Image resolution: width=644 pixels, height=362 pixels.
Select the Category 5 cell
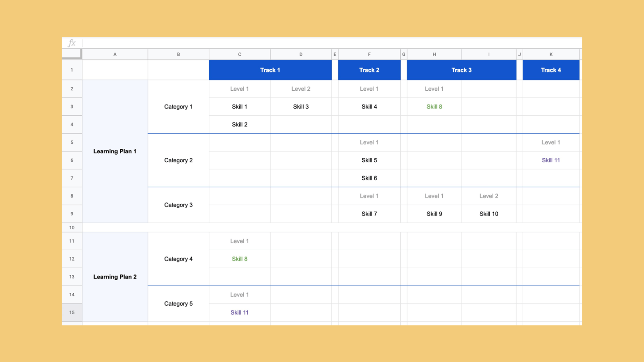[178, 303]
